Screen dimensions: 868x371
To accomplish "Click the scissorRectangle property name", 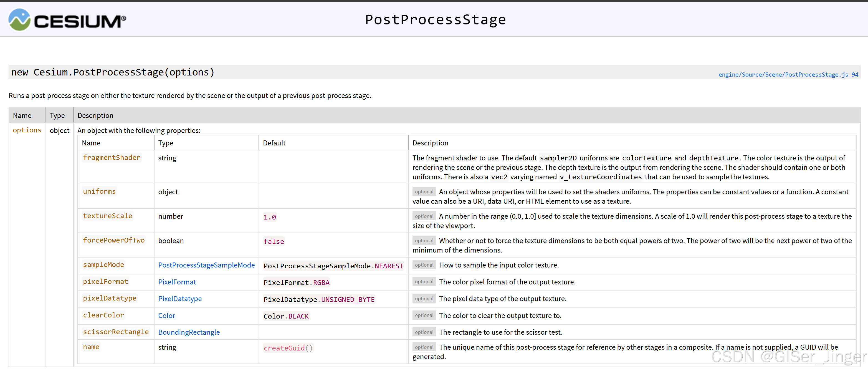I will tap(116, 332).
